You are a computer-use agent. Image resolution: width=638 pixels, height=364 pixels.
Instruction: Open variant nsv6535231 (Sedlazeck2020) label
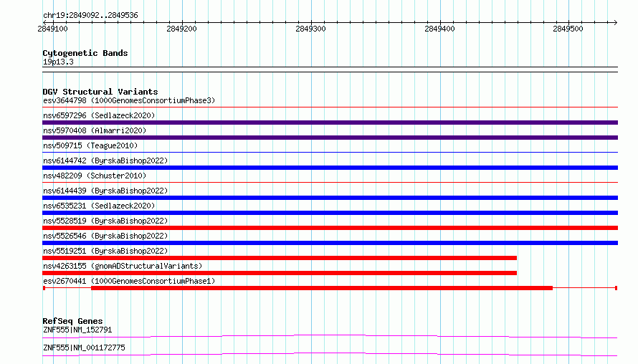point(99,206)
